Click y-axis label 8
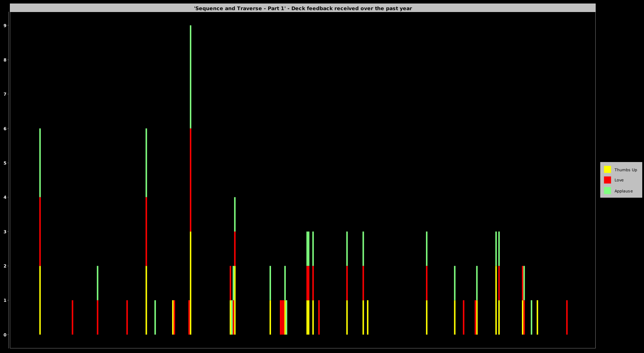The width and height of the screenshot is (644, 353). coord(5,60)
